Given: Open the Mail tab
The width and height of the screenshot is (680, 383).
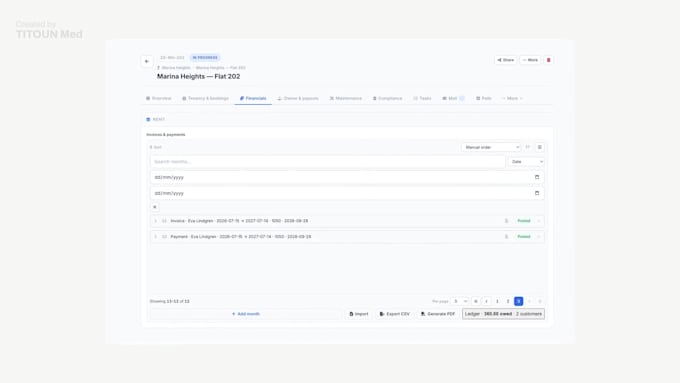Looking at the screenshot, I should pyautogui.click(x=453, y=98).
